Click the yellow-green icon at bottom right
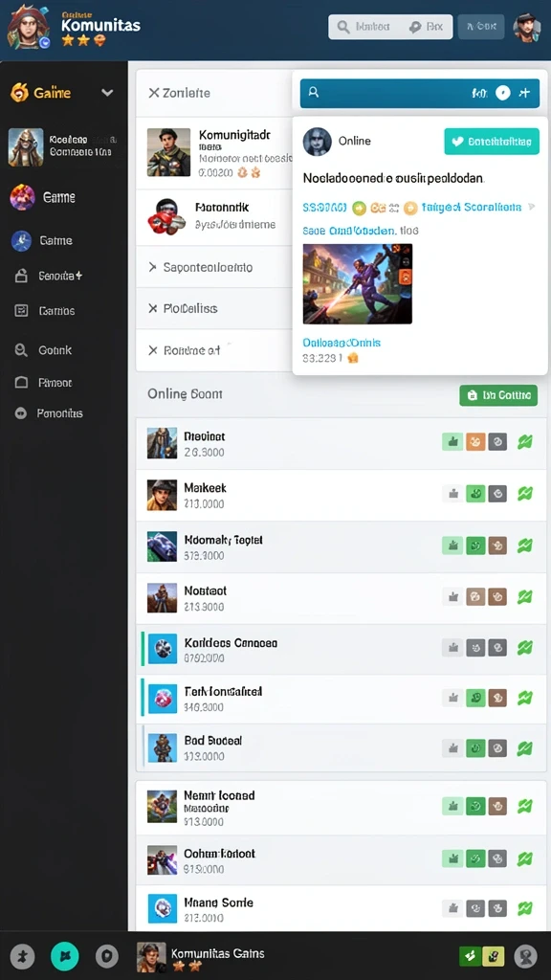Image resolution: width=551 pixels, height=980 pixels. [x=493, y=955]
